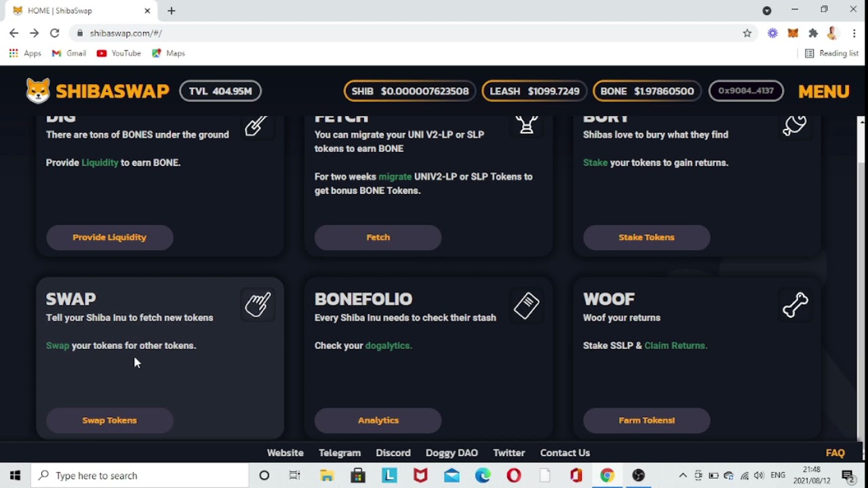Click the TVL 404.95M badge

pos(220,91)
